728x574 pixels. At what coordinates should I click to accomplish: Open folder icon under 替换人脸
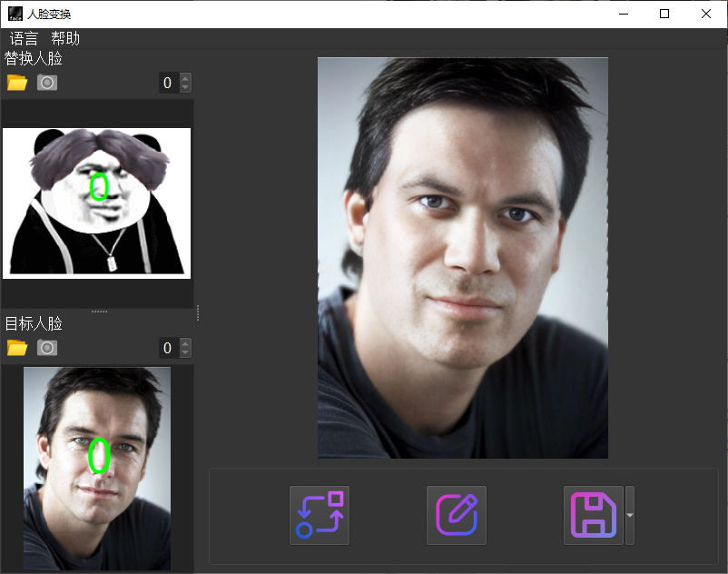(17, 83)
